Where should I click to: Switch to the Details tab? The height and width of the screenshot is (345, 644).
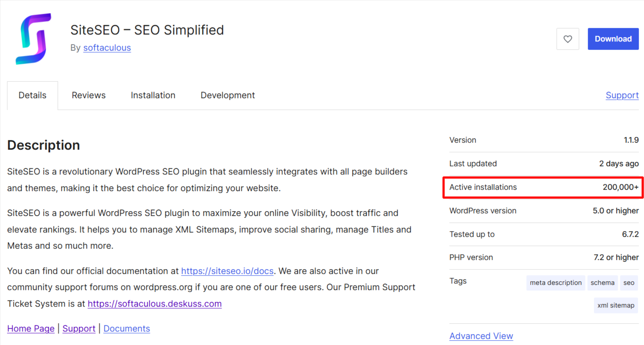[x=32, y=95]
